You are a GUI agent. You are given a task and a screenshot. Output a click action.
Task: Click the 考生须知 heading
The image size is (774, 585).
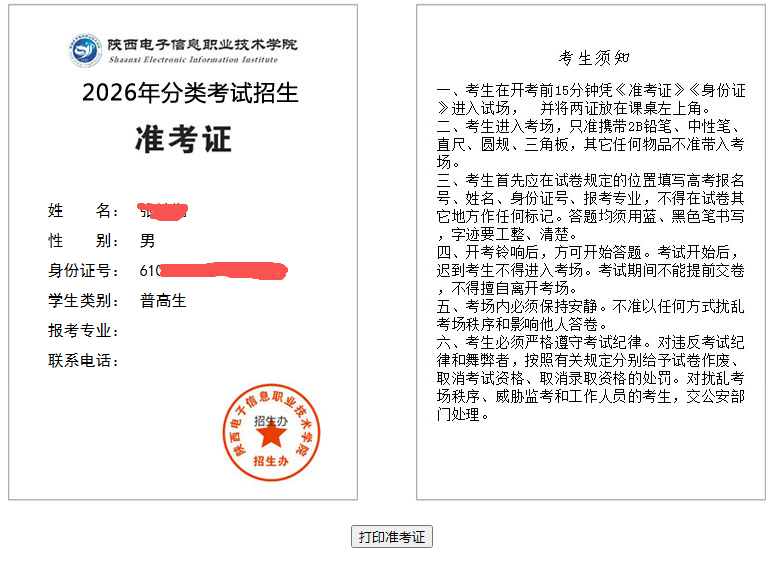coord(594,57)
